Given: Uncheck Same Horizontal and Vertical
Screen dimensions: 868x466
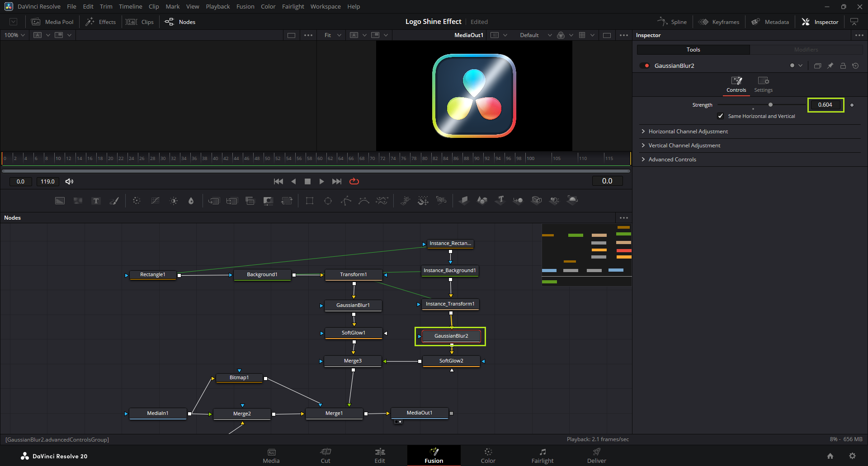Looking at the screenshot, I should coord(721,116).
